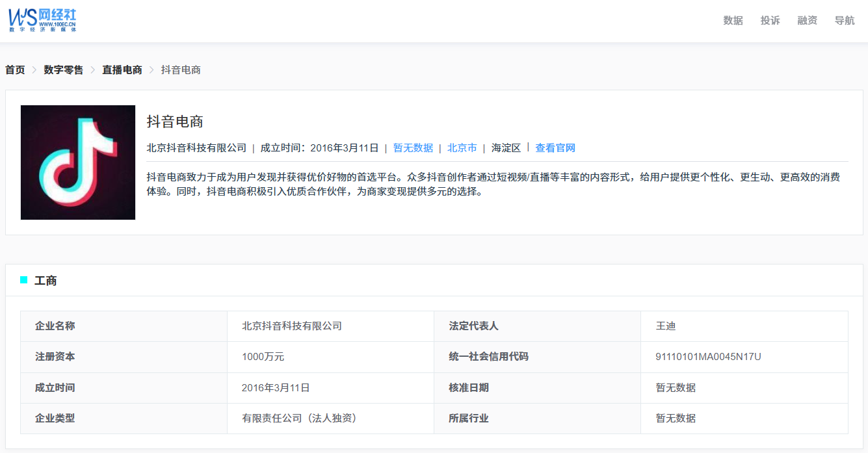This screenshot has height=453, width=868.
Task: Click the 抖音电商 breadcrumb entry
Action: [x=180, y=70]
